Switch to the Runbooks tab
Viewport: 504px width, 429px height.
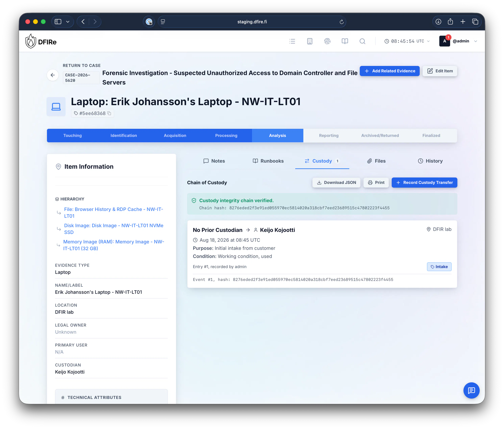click(x=268, y=161)
